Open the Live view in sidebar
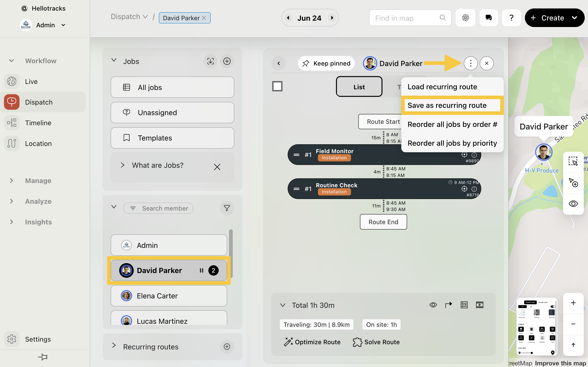The width and height of the screenshot is (588, 367). [43, 82]
